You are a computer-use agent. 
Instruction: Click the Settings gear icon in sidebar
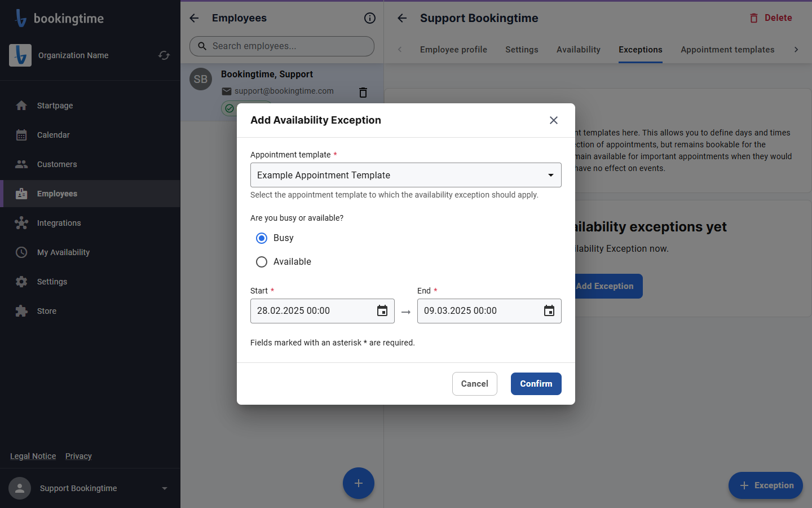(21, 282)
